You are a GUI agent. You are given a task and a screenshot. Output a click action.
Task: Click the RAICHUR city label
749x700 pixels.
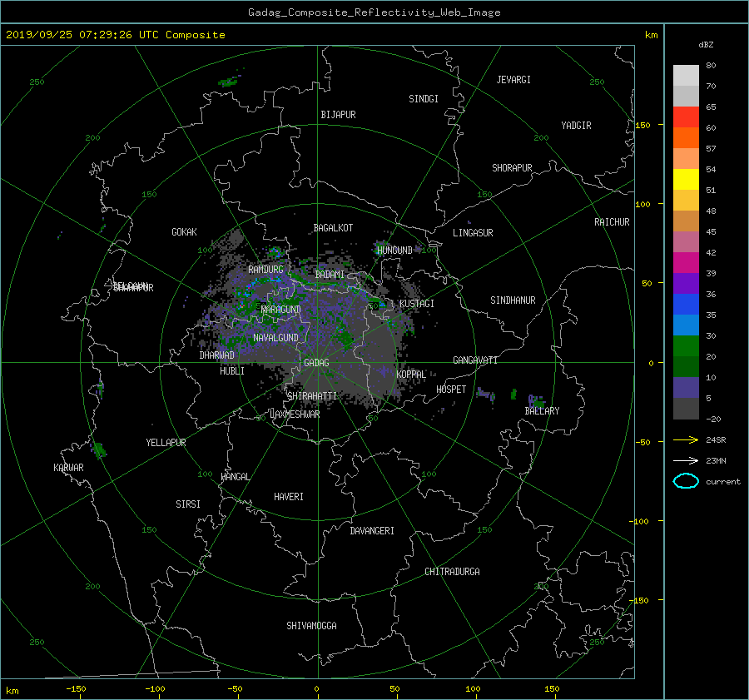coord(612,222)
